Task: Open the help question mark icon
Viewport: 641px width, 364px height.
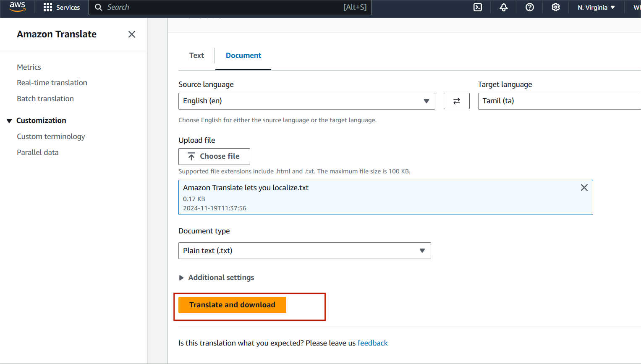Action: click(x=530, y=7)
